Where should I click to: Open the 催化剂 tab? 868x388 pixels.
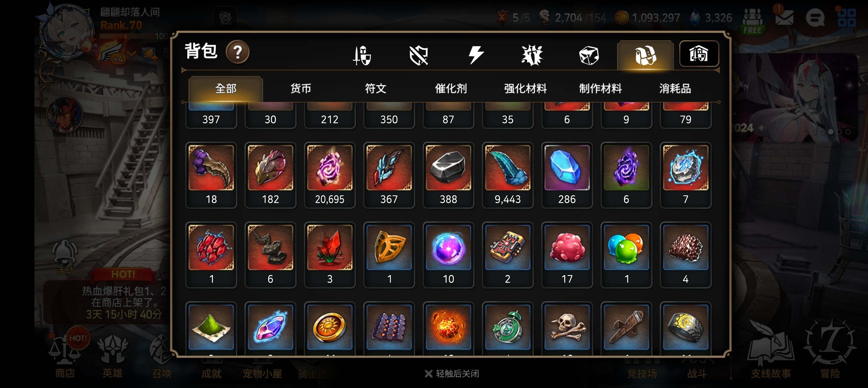[x=451, y=89]
